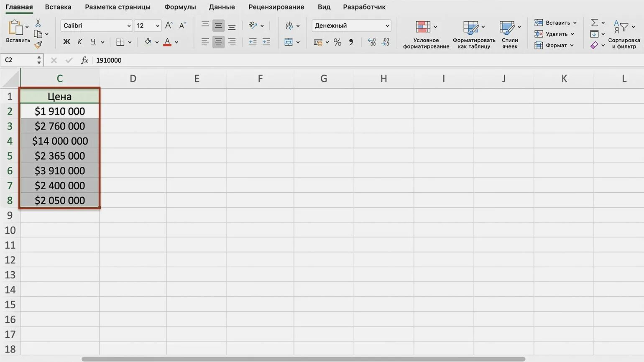644x362 pixels.
Task: Toggle align text left
Action: (205, 42)
